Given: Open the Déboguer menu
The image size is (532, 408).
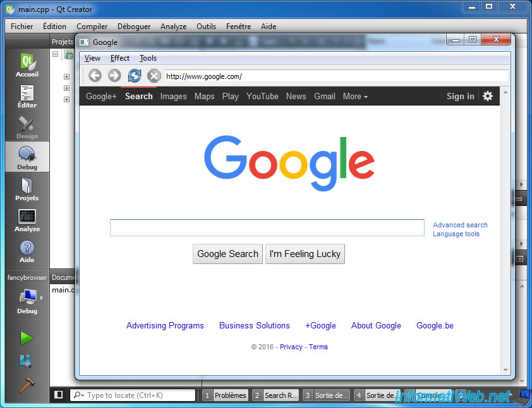Looking at the screenshot, I should [134, 27].
